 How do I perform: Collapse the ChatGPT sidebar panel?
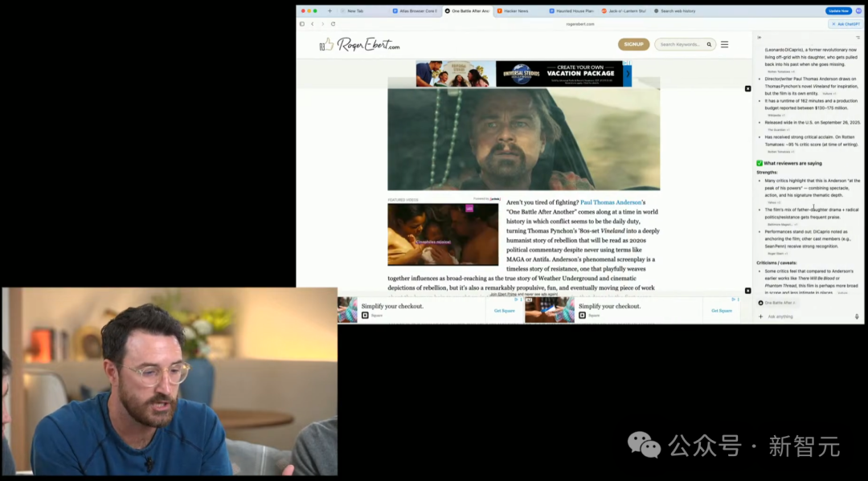click(x=759, y=37)
